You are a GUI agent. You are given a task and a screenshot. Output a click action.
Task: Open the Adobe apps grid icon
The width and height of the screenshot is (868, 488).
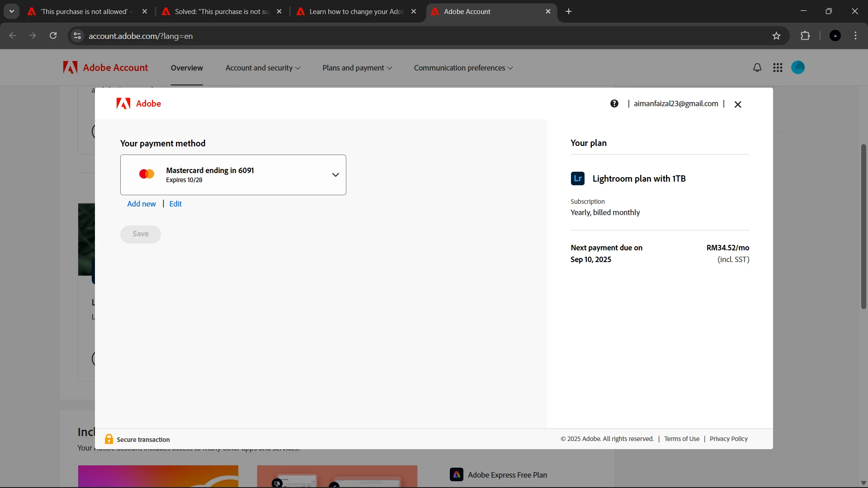[778, 68]
